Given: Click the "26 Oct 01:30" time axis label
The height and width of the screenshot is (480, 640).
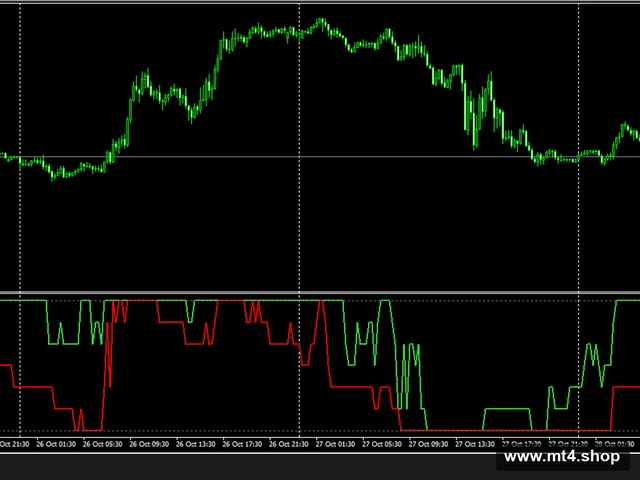Looking at the screenshot, I should point(56,444).
